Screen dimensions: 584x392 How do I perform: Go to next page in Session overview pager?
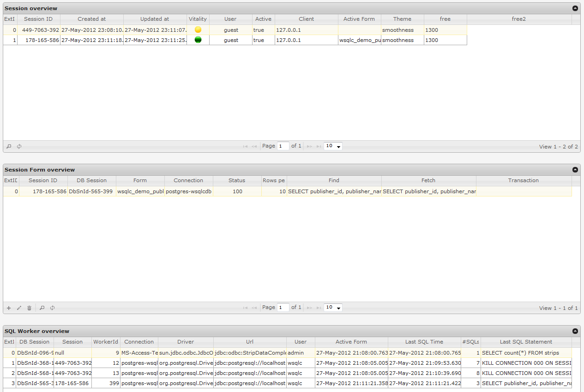309,146
